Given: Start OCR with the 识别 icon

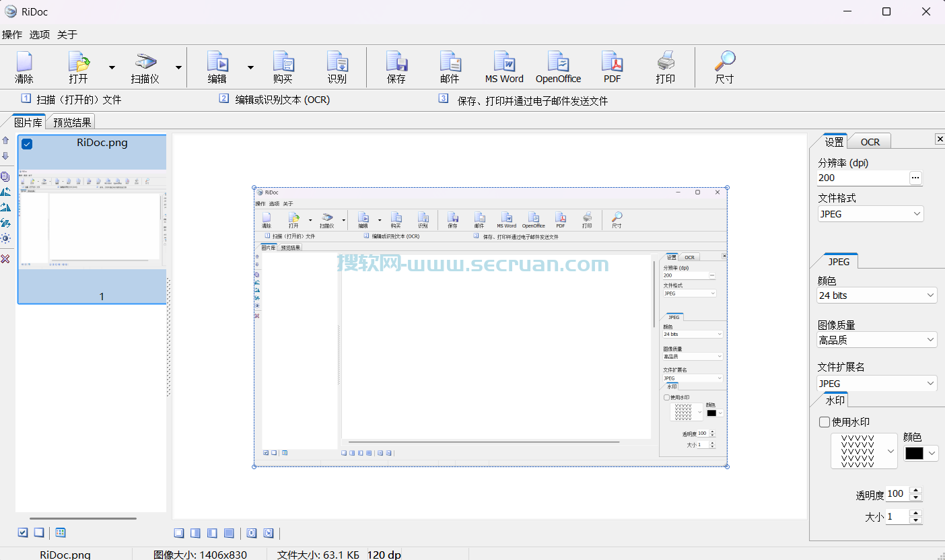Looking at the screenshot, I should (337, 61).
